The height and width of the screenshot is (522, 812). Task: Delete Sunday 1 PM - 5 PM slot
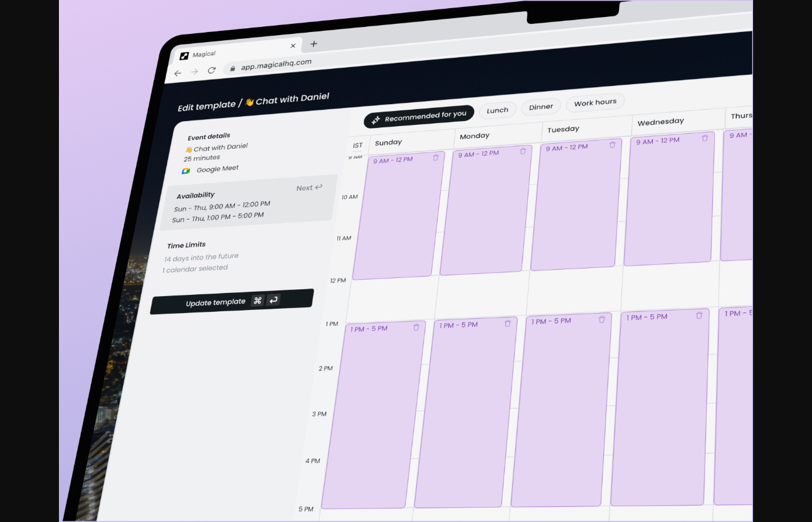[x=416, y=327]
